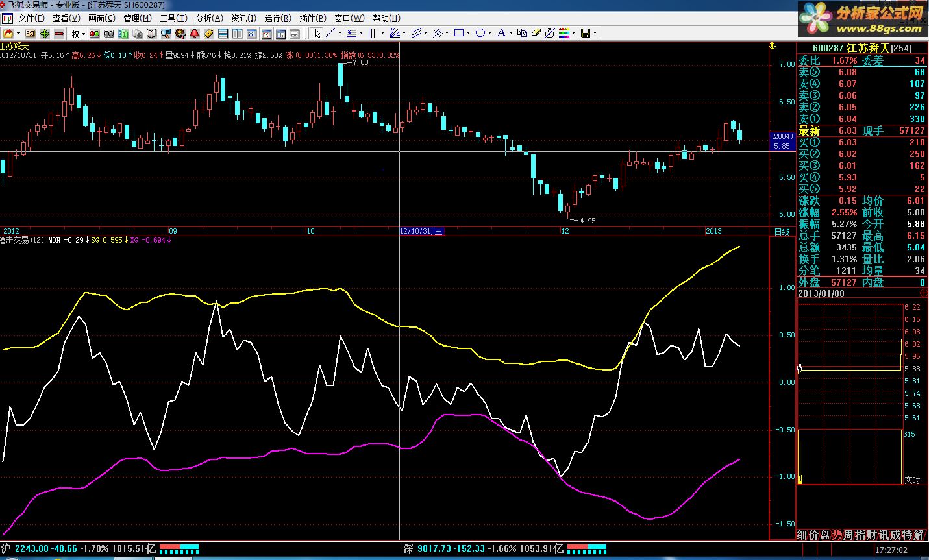The image size is (929, 560).
Task: Open the 查看(V) menu
Action: coord(66,18)
